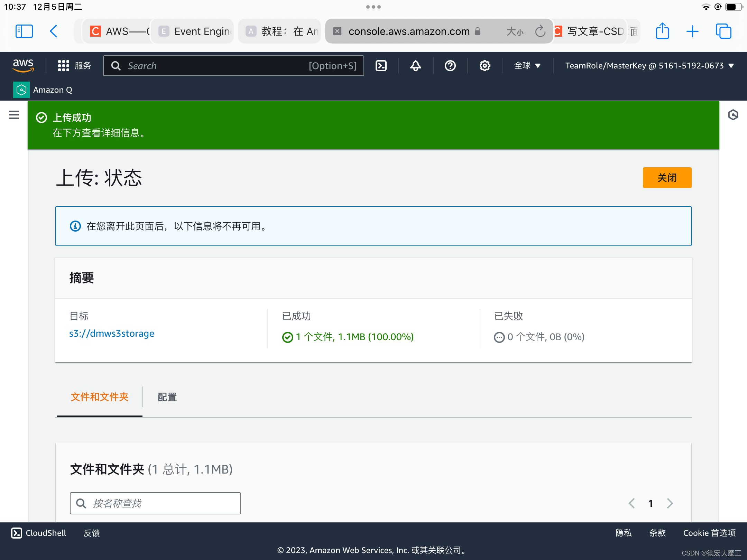Open the 条款 terms link
This screenshot has width=747, height=560.
coord(657,533)
